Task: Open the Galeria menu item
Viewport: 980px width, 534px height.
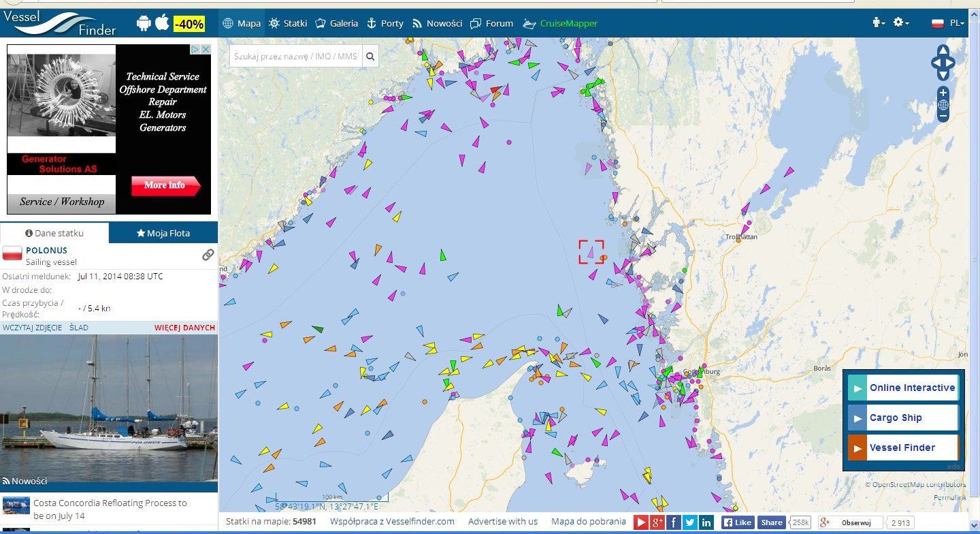Action: [x=336, y=23]
